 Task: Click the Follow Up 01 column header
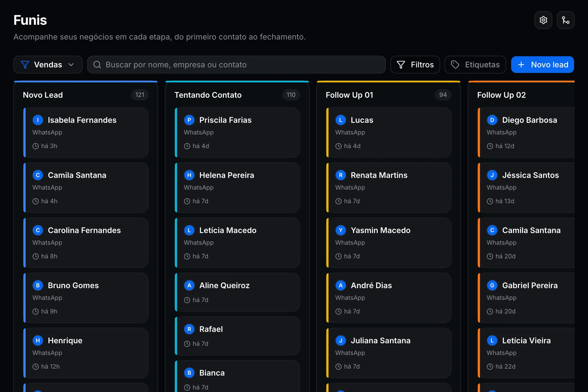(349, 95)
